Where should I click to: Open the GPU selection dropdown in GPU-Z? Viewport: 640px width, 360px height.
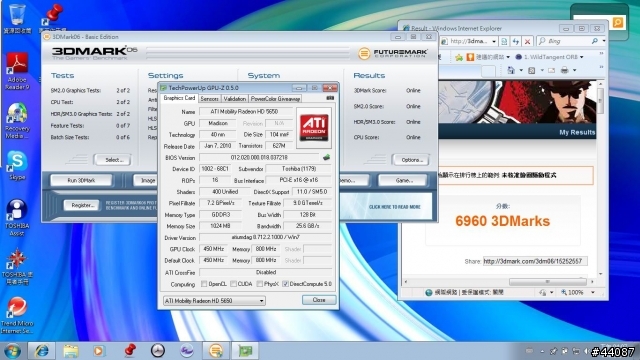pos(214,301)
